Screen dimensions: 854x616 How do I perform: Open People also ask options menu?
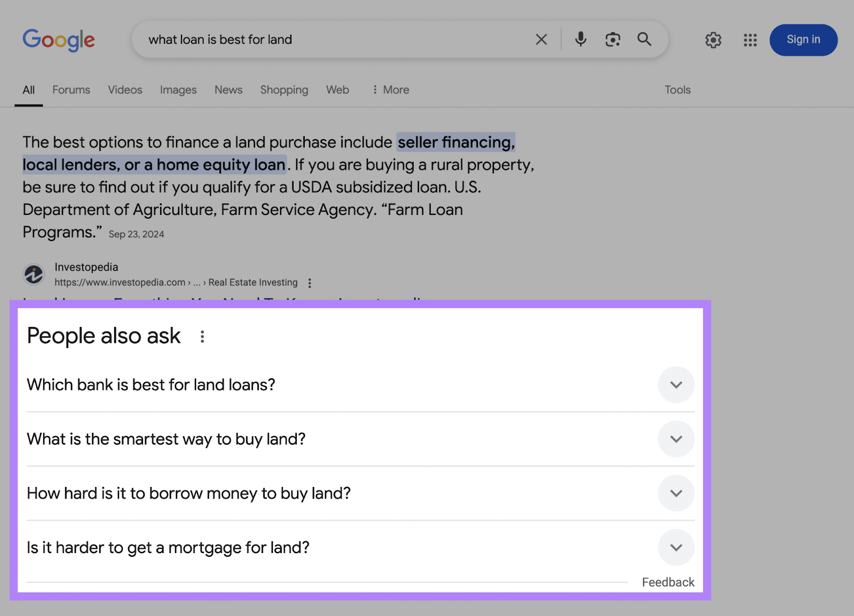click(x=202, y=337)
